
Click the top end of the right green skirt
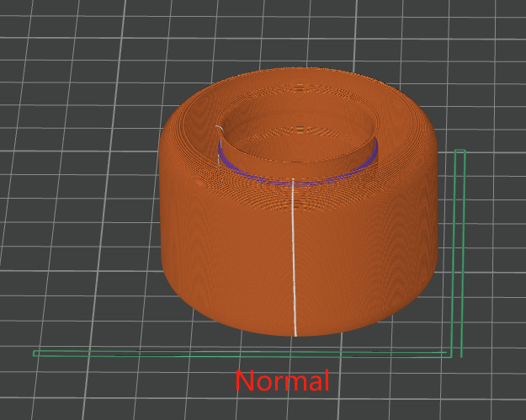pos(460,152)
